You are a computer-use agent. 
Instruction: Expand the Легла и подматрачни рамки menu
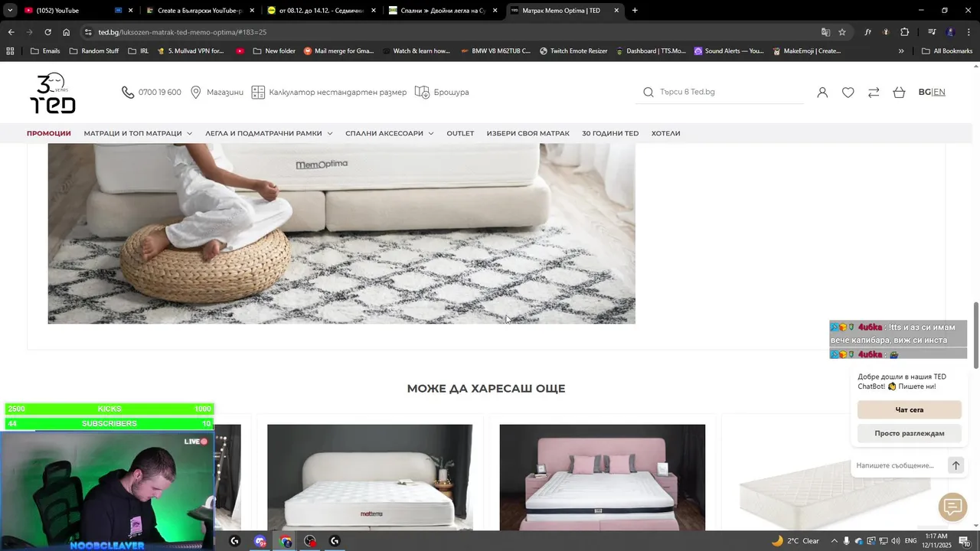(x=269, y=133)
